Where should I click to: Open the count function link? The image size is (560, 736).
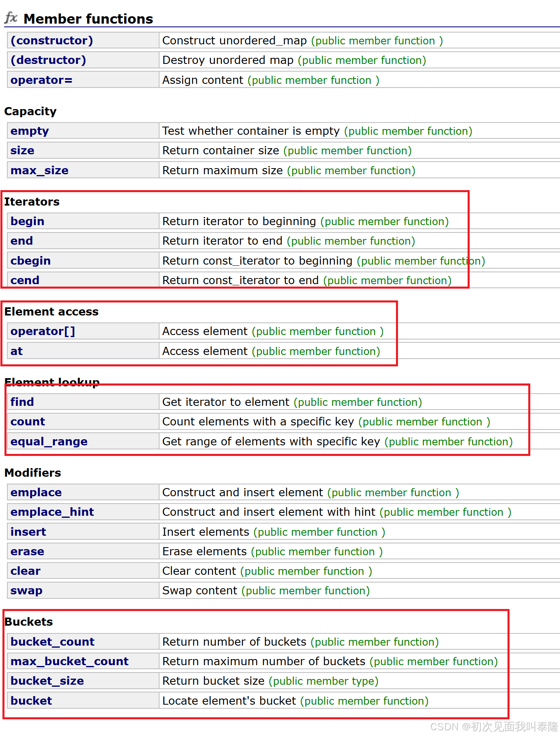click(28, 422)
